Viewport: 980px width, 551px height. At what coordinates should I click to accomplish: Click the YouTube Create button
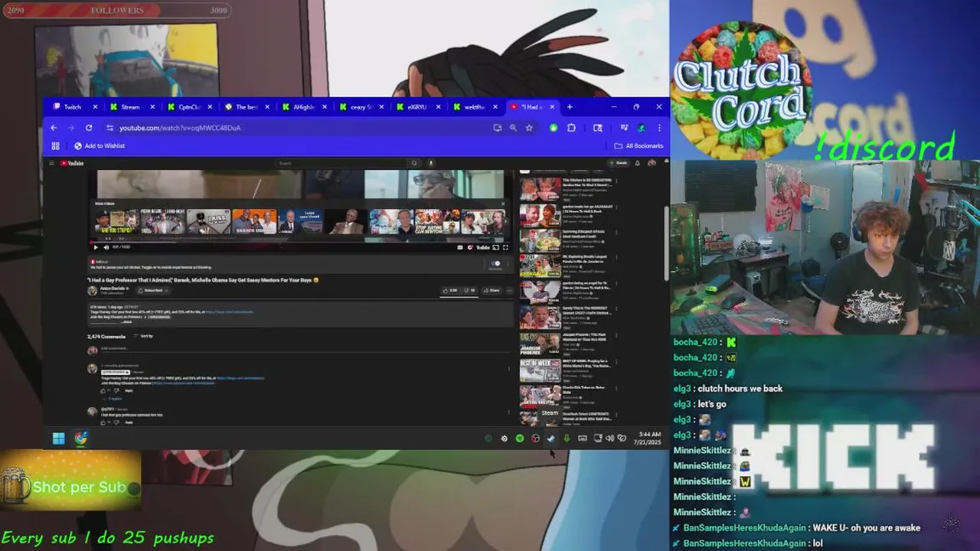pyautogui.click(x=619, y=163)
